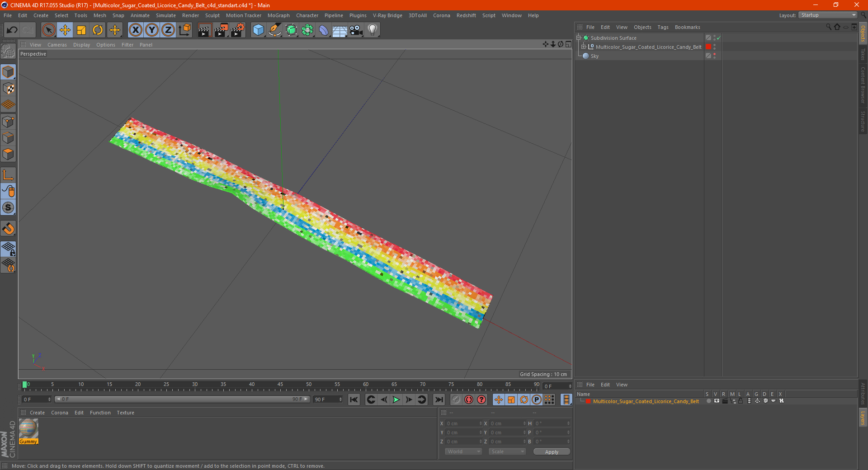This screenshot has height=470, width=868.
Task: Add a light object
Action: [x=373, y=30]
